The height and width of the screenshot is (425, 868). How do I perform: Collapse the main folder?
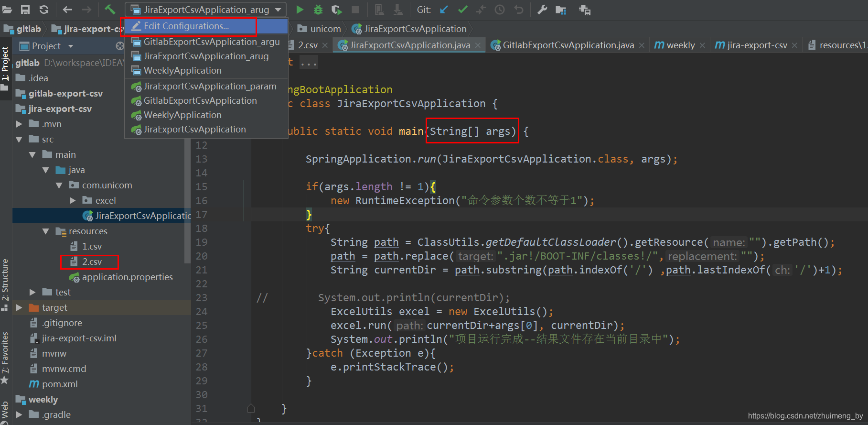[x=32, y=154]
